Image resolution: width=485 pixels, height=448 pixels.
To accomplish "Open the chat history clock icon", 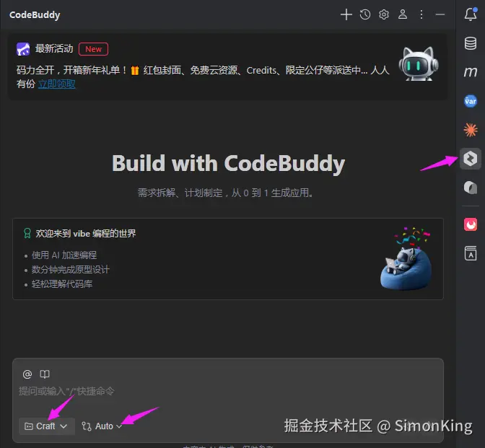I will point(365,14).
